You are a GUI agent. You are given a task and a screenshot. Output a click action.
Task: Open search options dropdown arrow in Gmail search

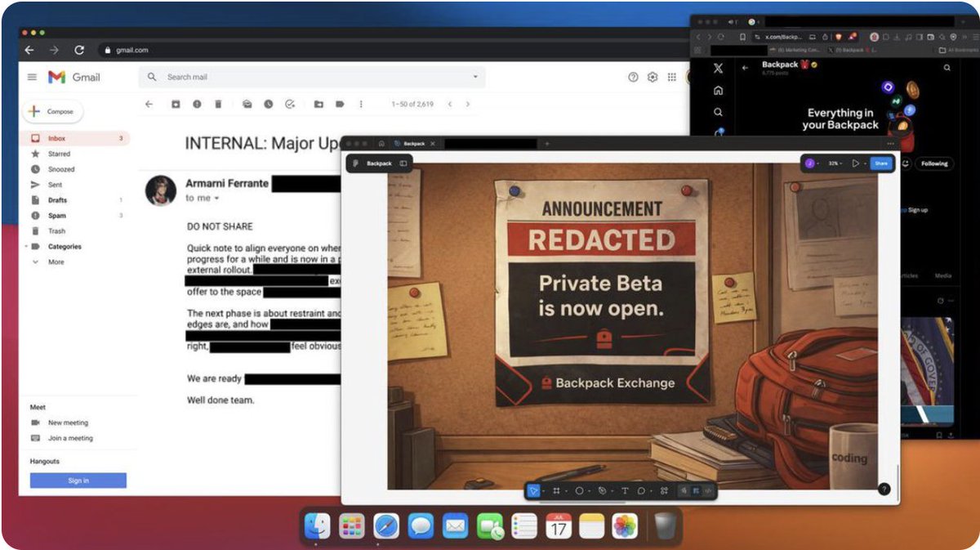(x=475, y=77)
